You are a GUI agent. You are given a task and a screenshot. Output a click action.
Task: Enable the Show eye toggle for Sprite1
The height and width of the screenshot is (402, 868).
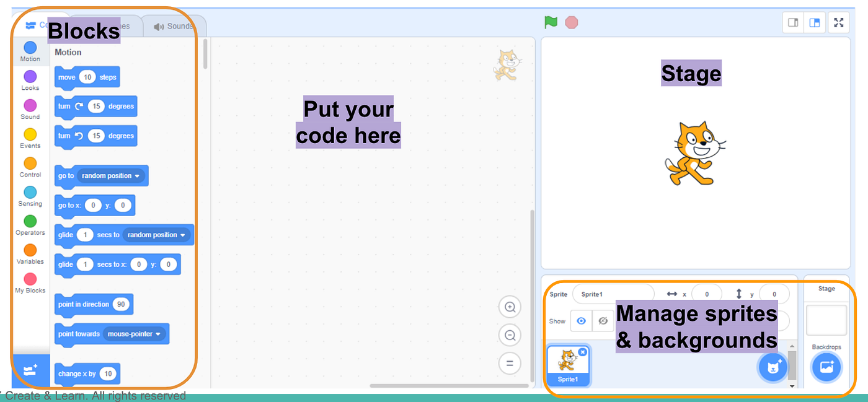click(x=581, y=321)
